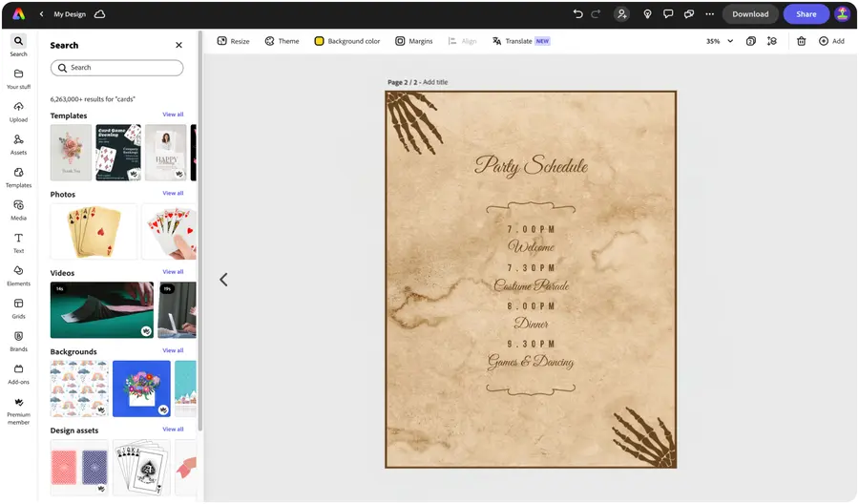Open the Elements panel
Screen dimensions: 859x504
click(x=19, y=276)
